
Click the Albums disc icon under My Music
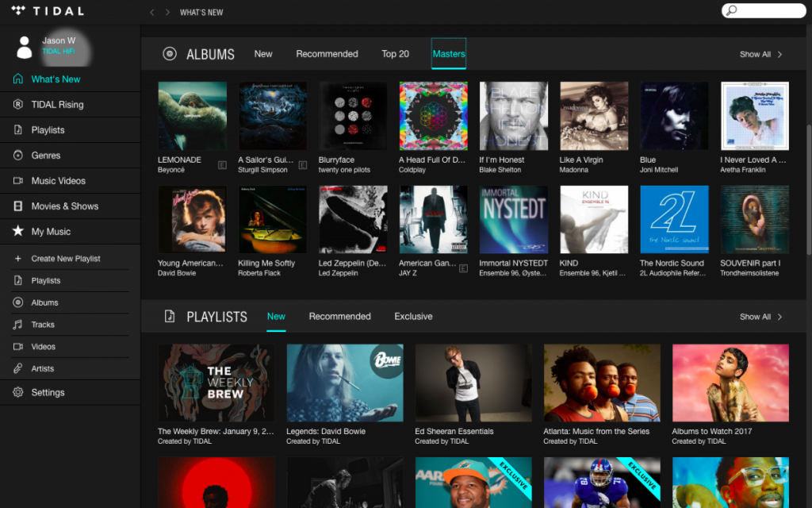[18, 302]
